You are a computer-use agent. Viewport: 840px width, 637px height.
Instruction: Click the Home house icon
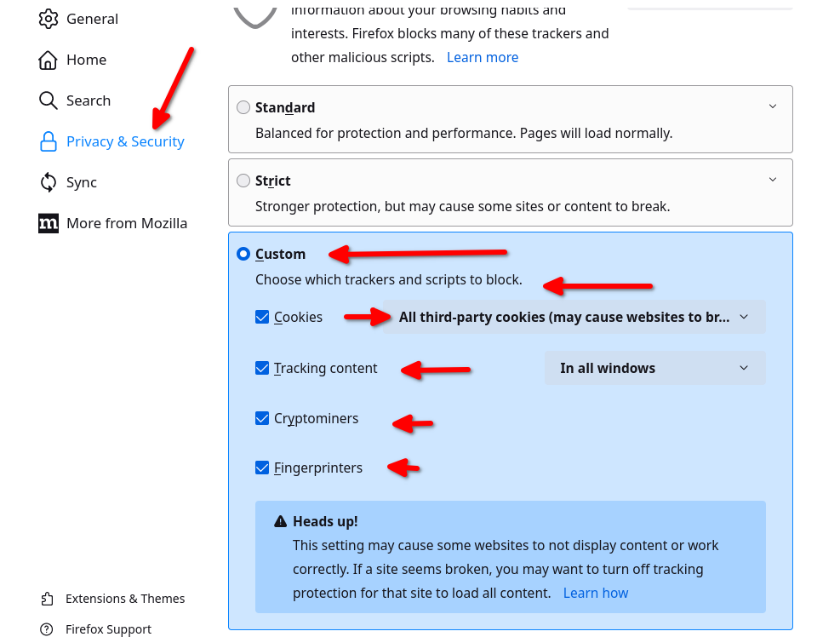pyautogui.click(x=49, y=60)
